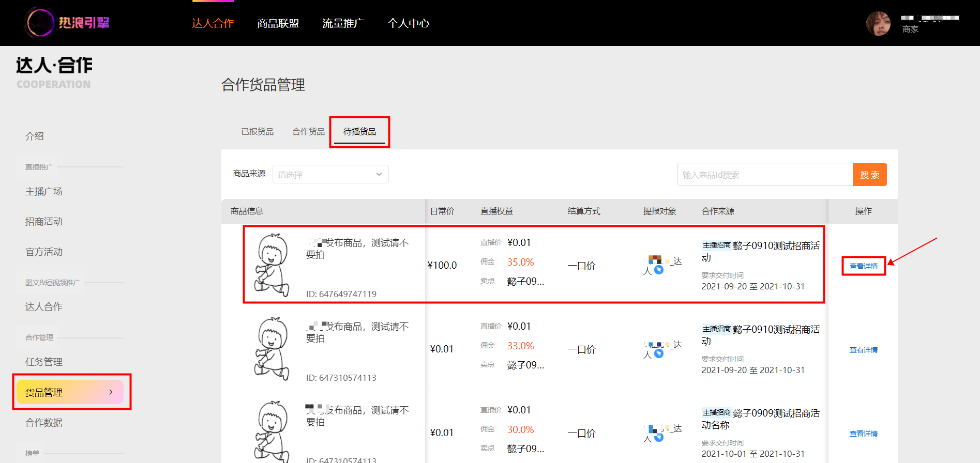Open 流量推广 top navigation item

[x=343, y=23]
